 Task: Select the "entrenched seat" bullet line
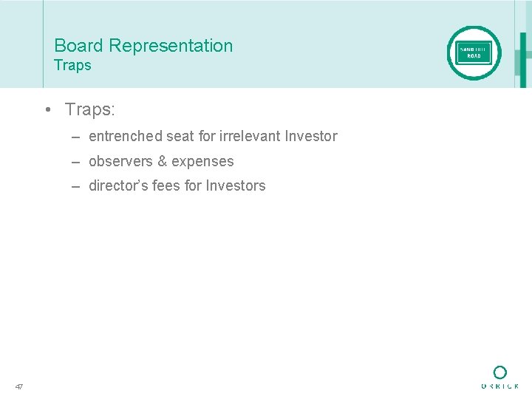tap(213, 136)
